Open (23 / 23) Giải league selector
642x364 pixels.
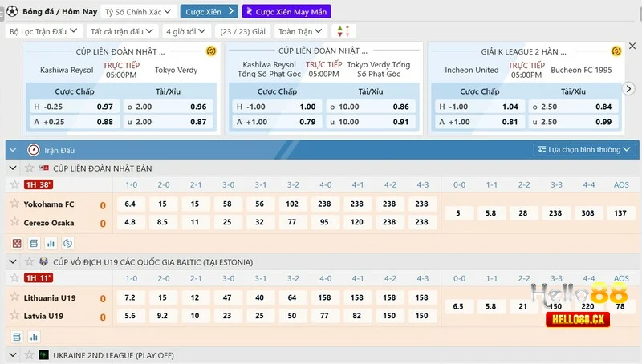point(243,31)
